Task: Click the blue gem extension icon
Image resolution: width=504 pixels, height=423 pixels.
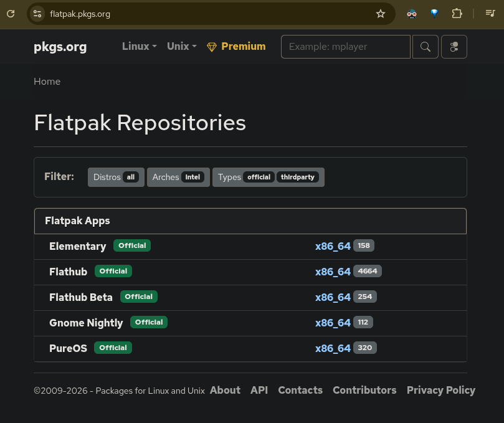Action: tap(434, 14)
